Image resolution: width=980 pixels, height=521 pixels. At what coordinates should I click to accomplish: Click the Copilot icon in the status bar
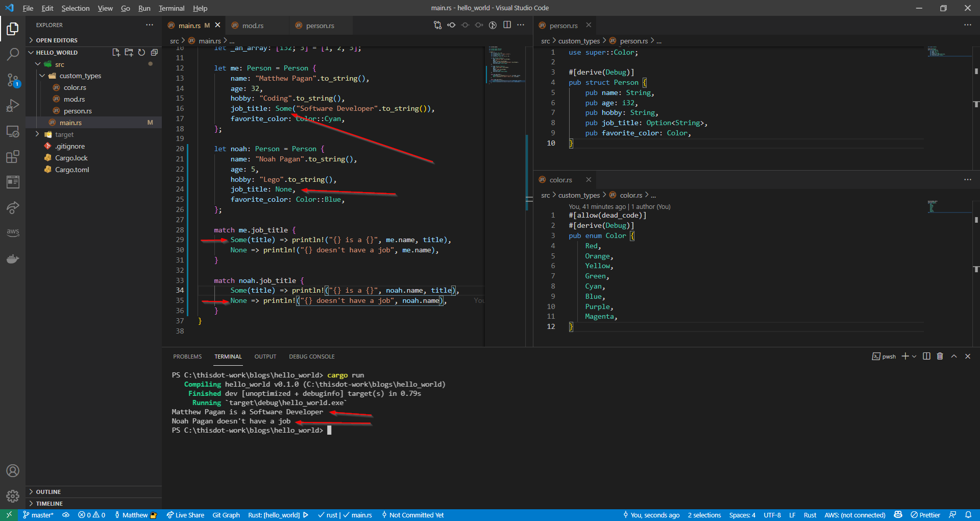click(x=898, y=515)
